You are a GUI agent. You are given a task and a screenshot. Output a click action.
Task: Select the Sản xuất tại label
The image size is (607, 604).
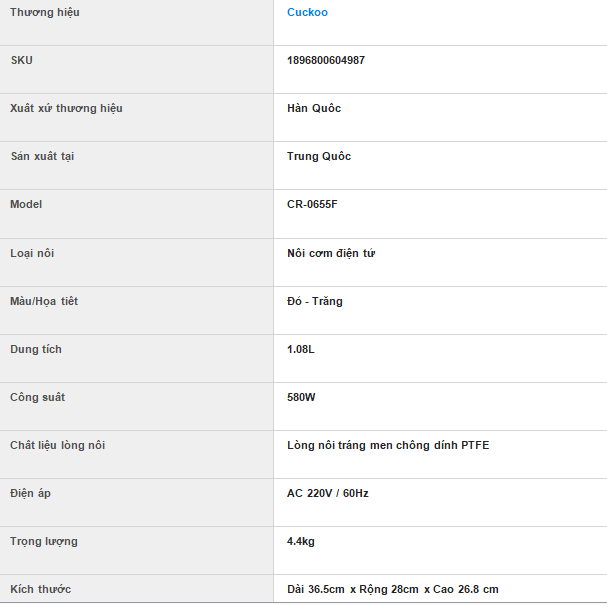pos(42,156)
